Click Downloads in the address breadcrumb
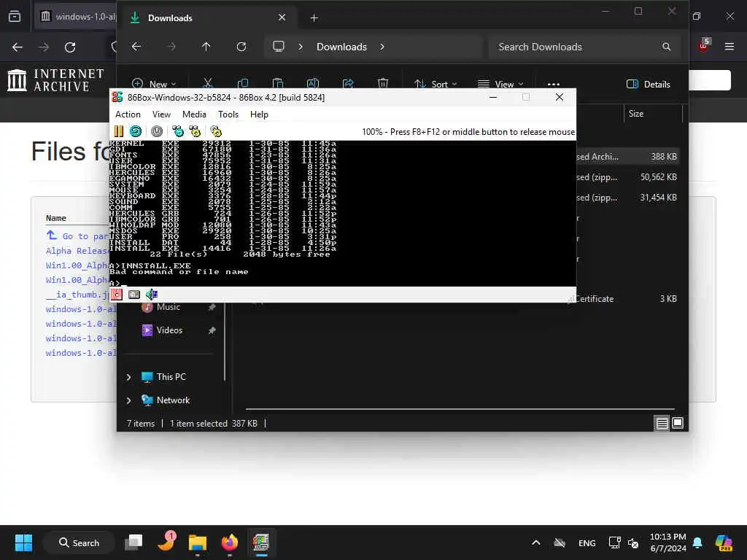 coord(341,47)
